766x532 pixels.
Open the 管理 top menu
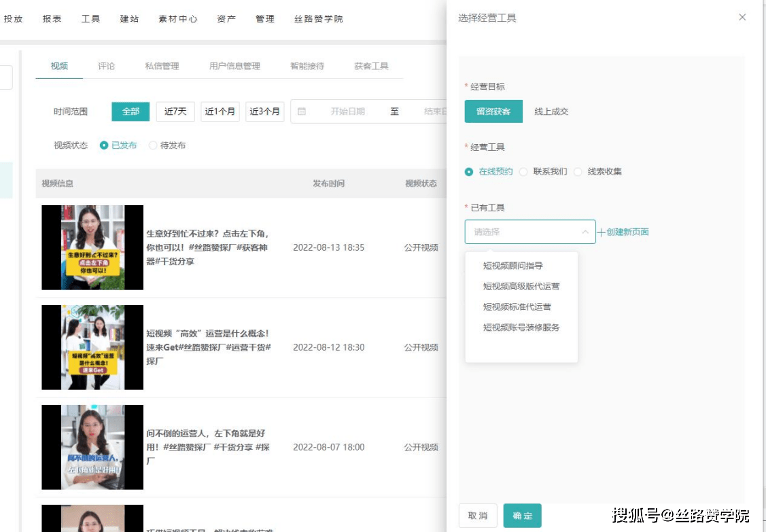265,18
